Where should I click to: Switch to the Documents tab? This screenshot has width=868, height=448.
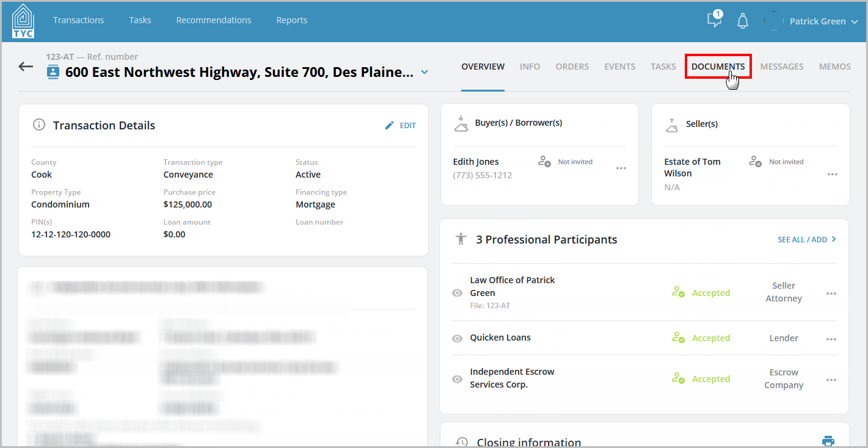click(718, 67)
